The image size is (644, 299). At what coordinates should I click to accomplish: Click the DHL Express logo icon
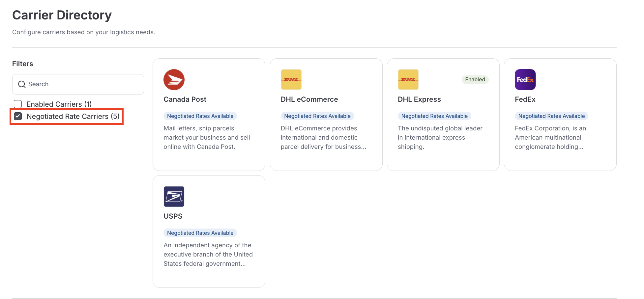(408, 80)
